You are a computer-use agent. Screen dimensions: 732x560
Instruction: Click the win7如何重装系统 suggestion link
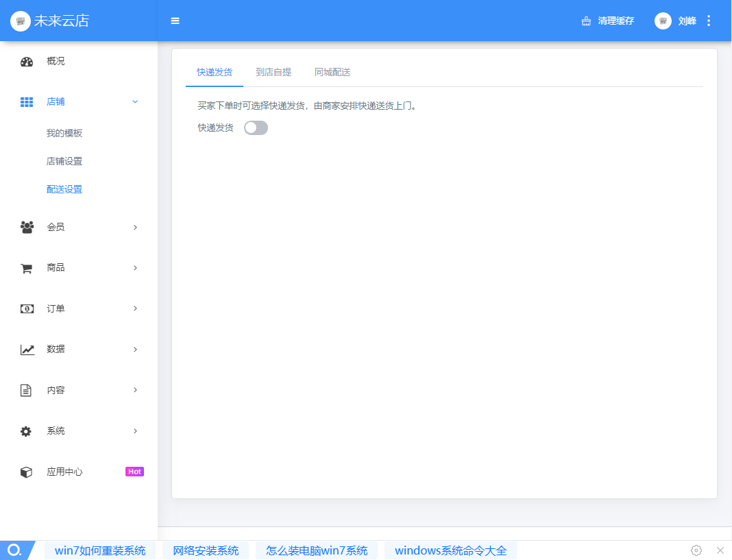click(100, 550)
